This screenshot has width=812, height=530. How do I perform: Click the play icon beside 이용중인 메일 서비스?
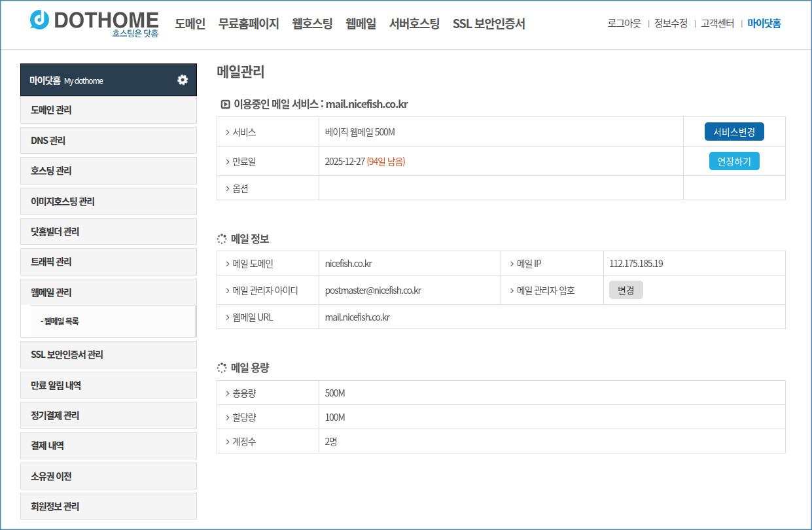click(x=225, y=104)
